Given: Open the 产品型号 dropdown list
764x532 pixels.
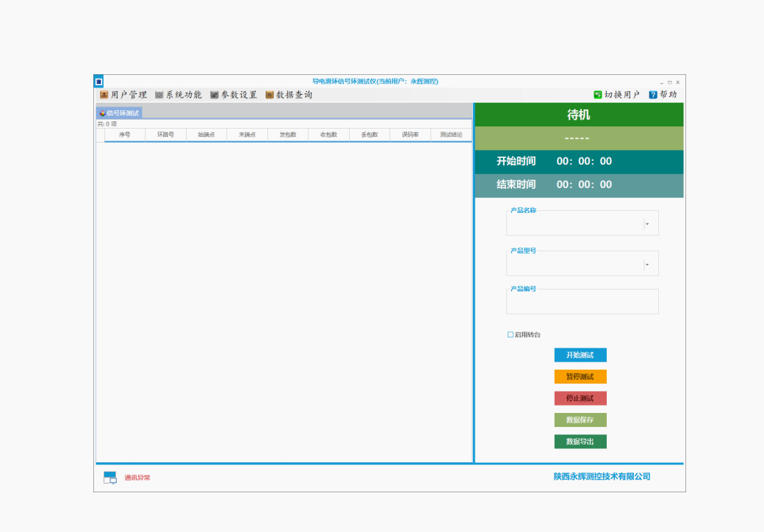Looking at the screenshot, I should click(647, 265).
